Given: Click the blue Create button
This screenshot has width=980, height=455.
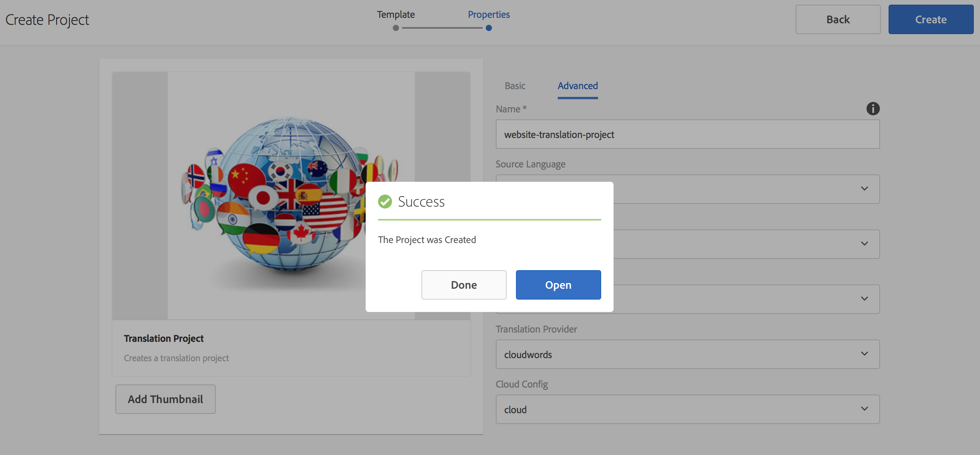Looking at the screenshot, I should click(x=931, y=19).
